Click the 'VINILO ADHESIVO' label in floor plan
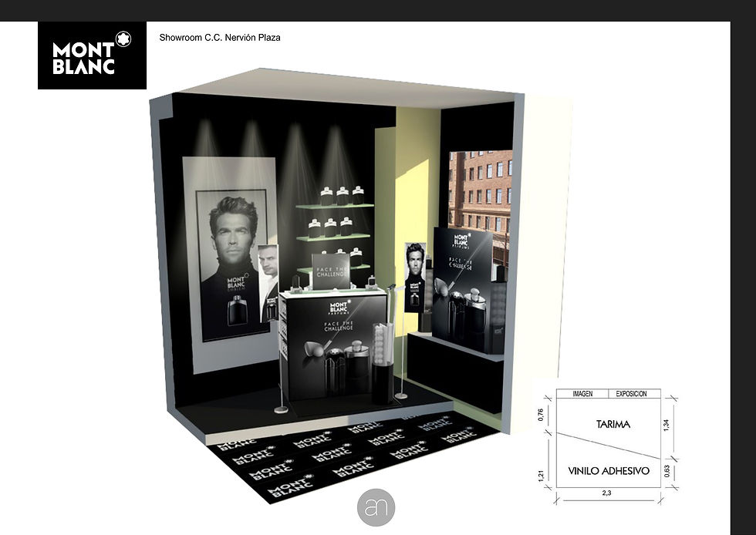Screen dimensions: 756x535 (609, 471)
